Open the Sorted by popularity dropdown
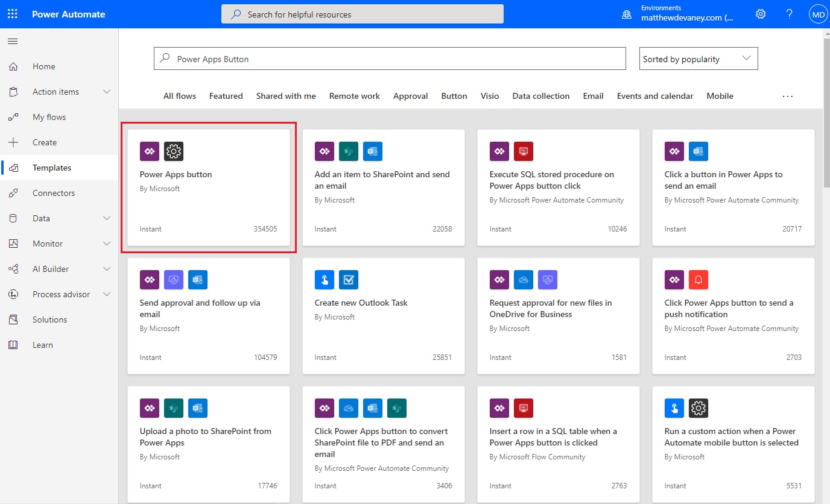 click(x=698, y=58)
